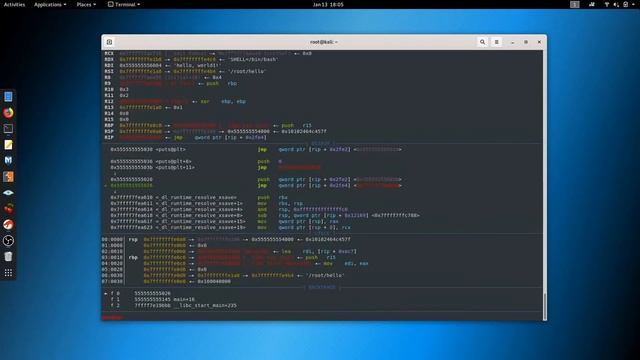
Task: Open the network icon in system tray
Action: pyautogui.click(x=607, y=4)
